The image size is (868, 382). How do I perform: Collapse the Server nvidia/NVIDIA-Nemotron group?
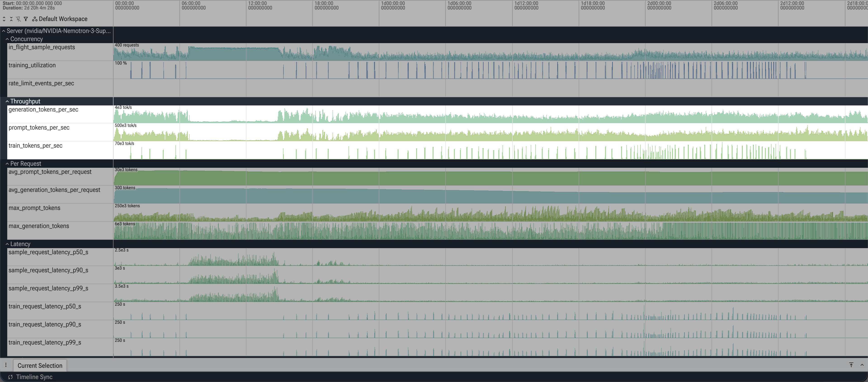[x=4, y=31]
